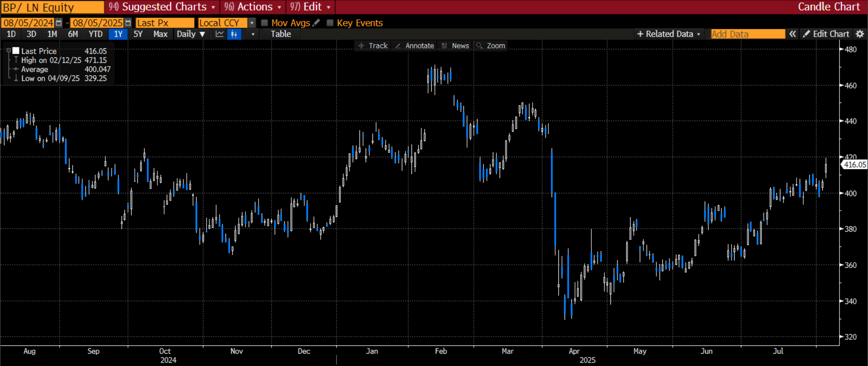Select the candle chart type icon

(x=234, y=34)
